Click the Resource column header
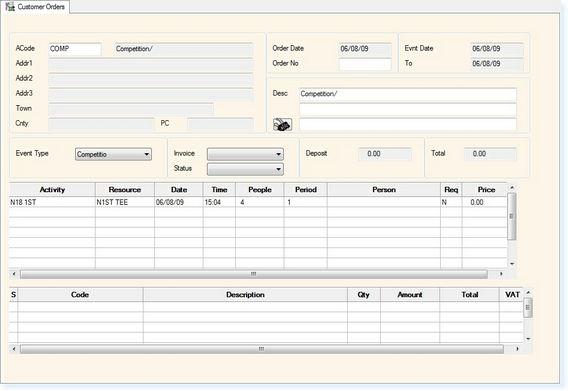568x391 pixels. tap(125, 190)
